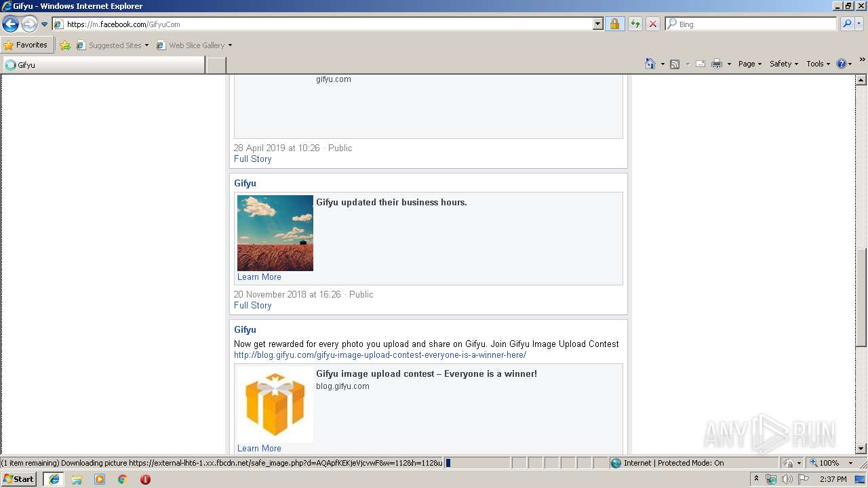Expand the Home button dropdown arrow
The width and height of the screenshot is (868, 488).
coord(663,64)
